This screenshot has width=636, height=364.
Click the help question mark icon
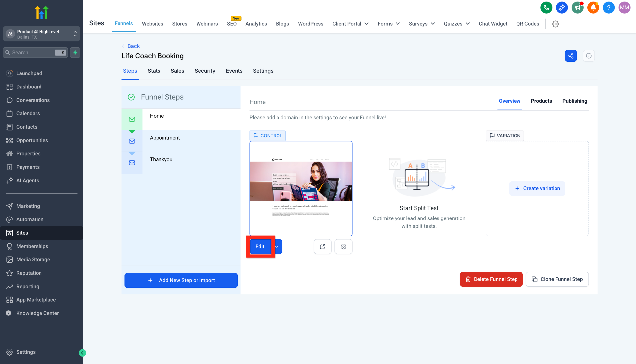[x=609, y=7]
